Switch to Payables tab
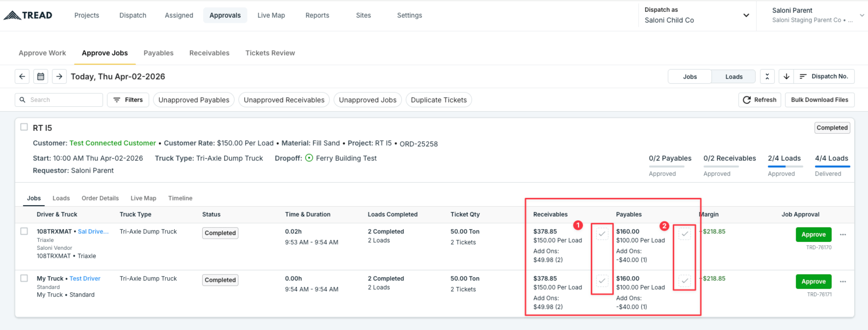 point(158,53)
